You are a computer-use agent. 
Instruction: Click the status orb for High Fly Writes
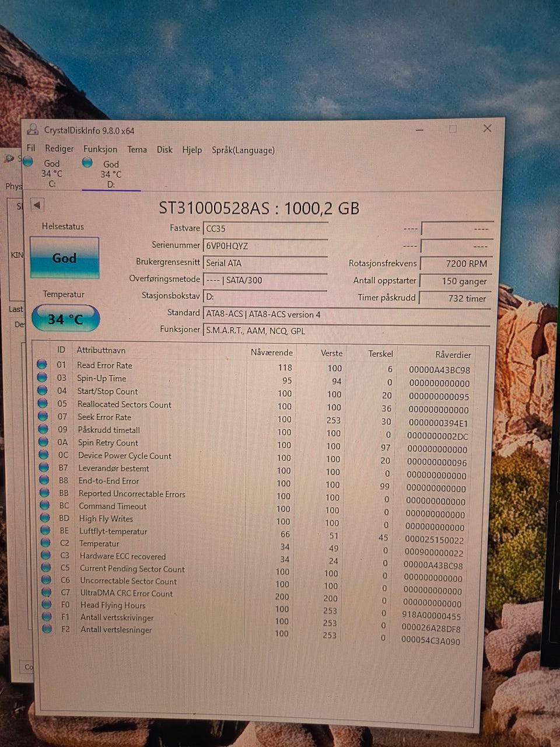click(x=45, y=517)
